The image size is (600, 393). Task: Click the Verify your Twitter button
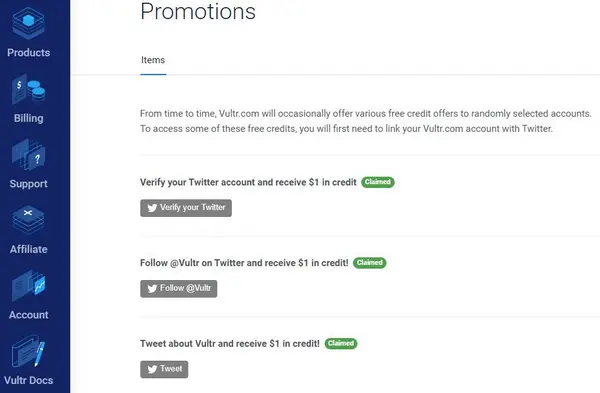pos(186,208)
